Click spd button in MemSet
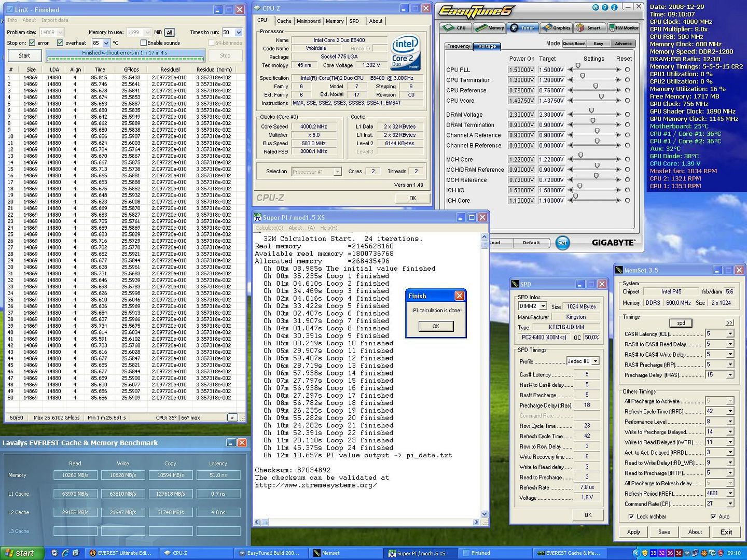This screenshot has height=560, width=747. pyautogui.click(x=681, y=323)
